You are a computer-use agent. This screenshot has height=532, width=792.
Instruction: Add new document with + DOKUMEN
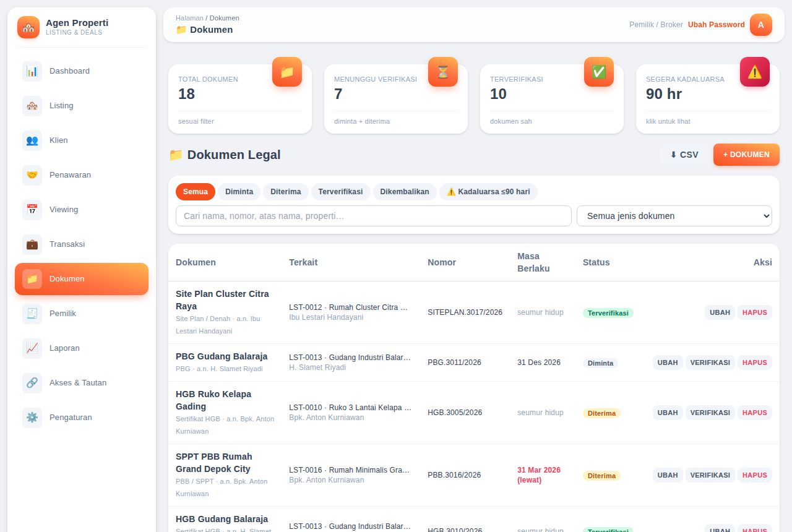click(x=746, y=155)
